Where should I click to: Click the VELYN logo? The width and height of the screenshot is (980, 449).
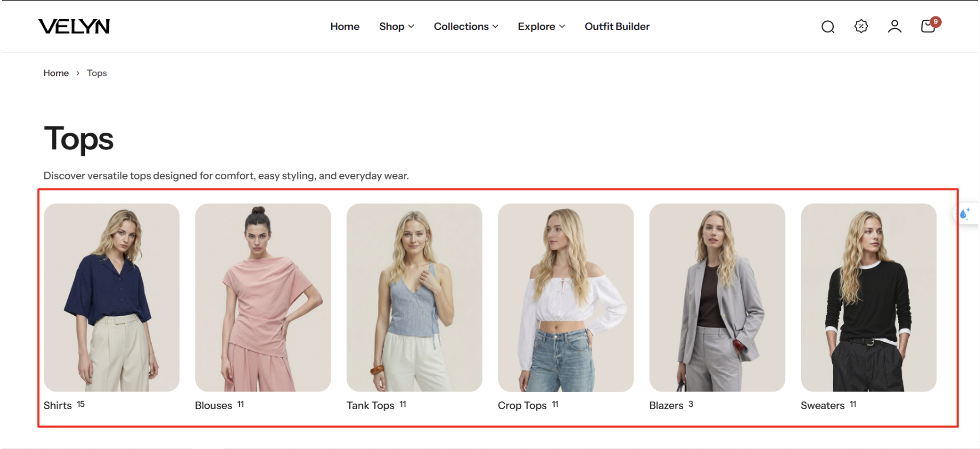click(x=74, y=26)
